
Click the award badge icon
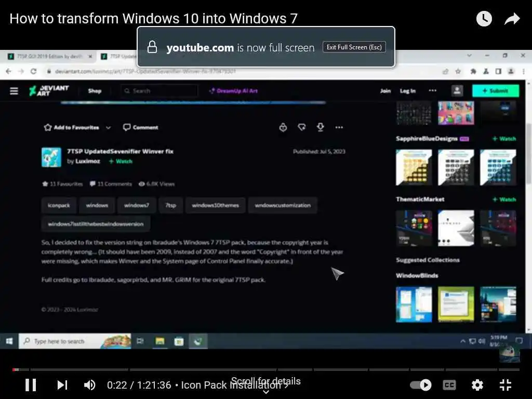click(x=283, y=127)
